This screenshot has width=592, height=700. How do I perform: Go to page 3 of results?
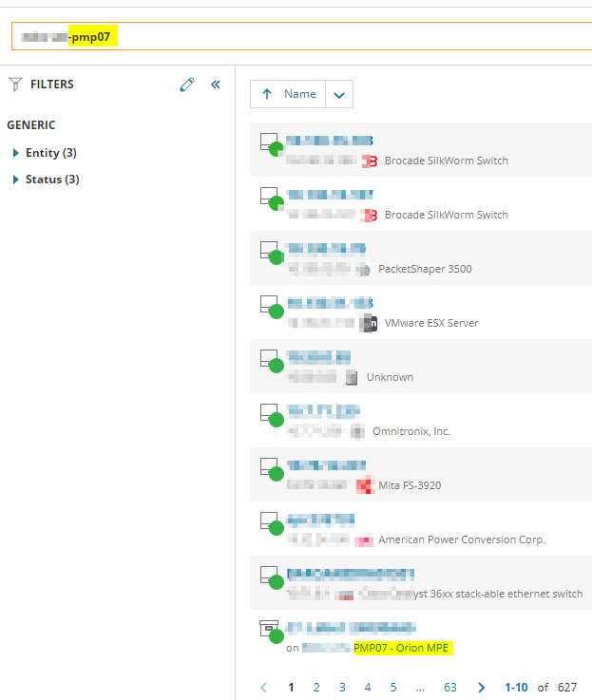342,687
